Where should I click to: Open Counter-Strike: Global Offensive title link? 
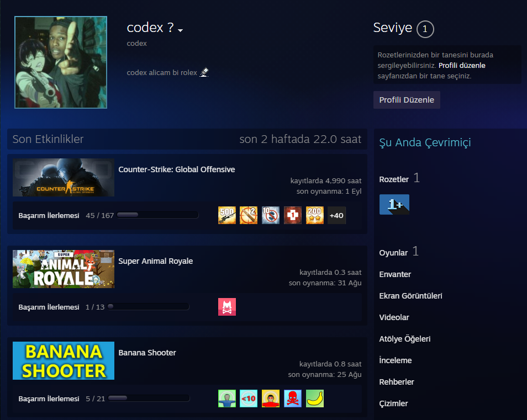176,169
